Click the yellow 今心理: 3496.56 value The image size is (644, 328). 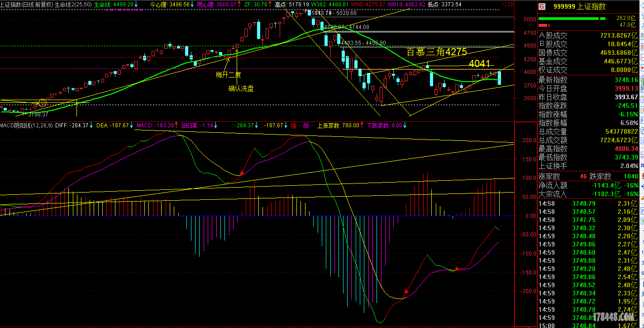[x=170, y=4]
